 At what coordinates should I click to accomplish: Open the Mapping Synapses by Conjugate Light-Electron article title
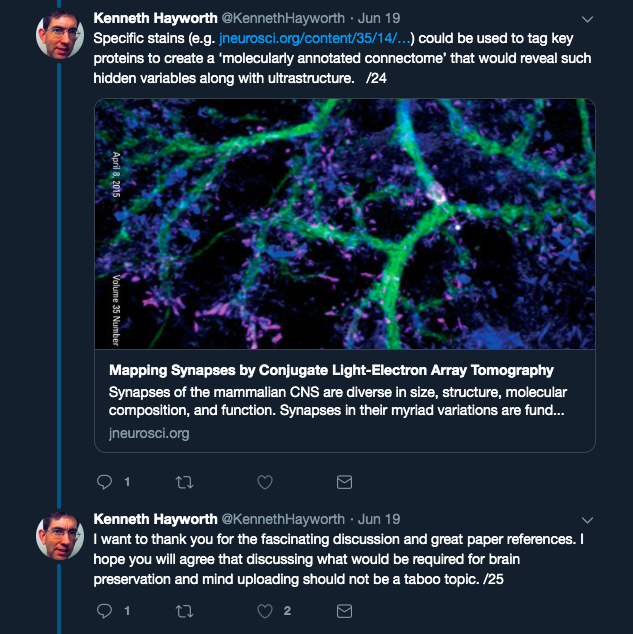tap(331, 370)
